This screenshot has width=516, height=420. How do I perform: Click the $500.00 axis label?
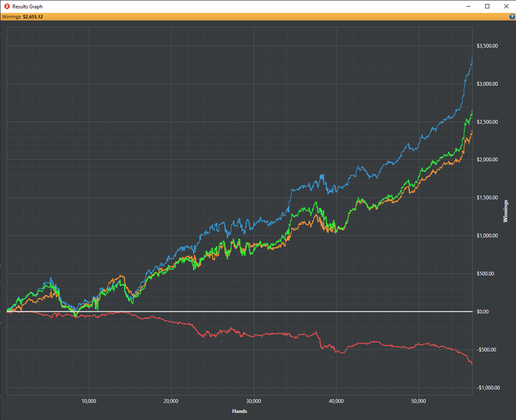485,273
